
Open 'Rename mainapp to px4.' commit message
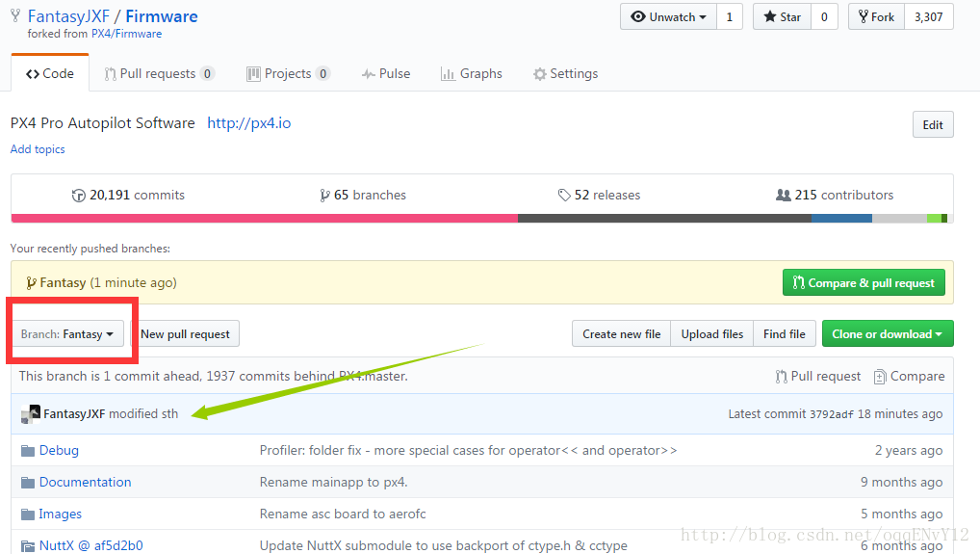coord(334,482)
